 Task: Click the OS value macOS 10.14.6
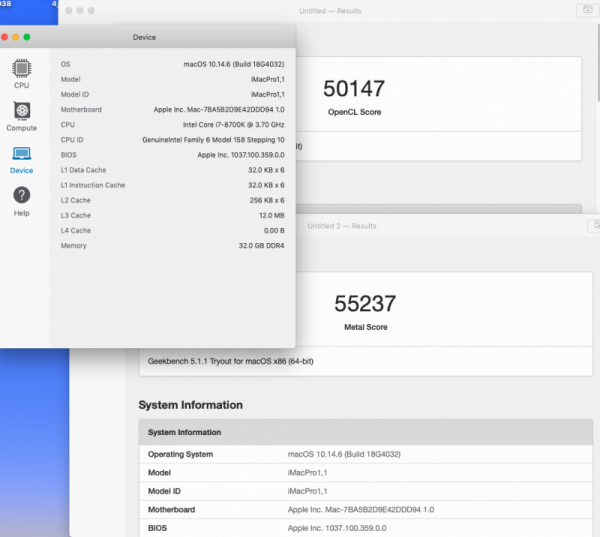(234, 64)
